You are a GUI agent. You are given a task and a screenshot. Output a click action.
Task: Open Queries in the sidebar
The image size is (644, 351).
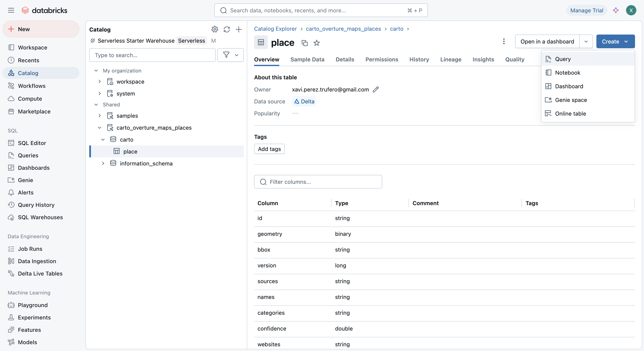[41, 155]
